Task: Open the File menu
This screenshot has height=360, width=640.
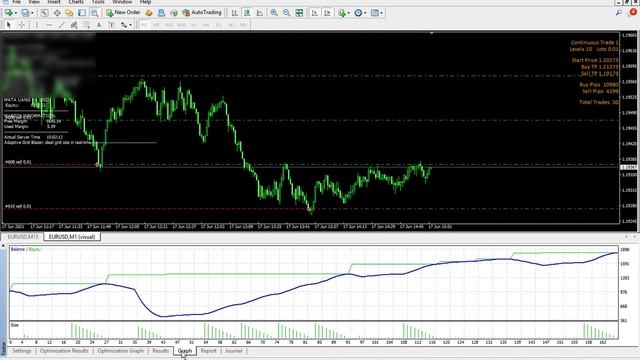Action: 17,2
